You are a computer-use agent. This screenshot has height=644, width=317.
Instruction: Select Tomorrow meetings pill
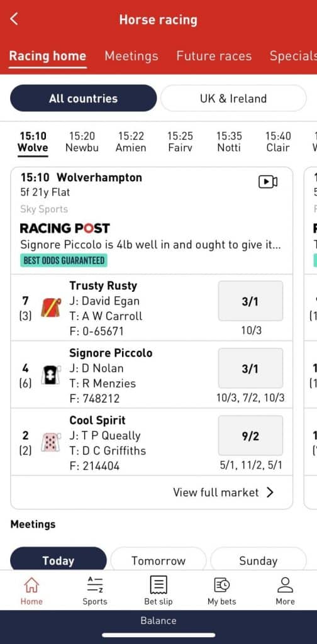[x=158, y=560]
